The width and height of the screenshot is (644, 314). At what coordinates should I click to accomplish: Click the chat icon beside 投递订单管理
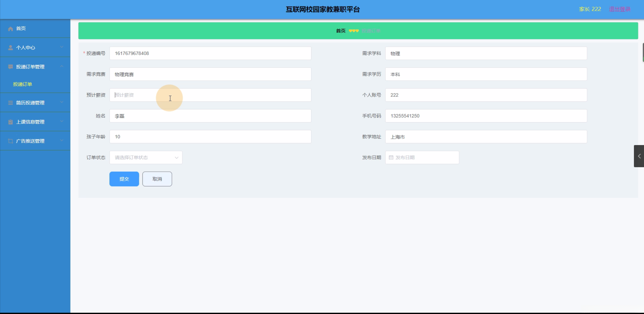pos(10,67)
